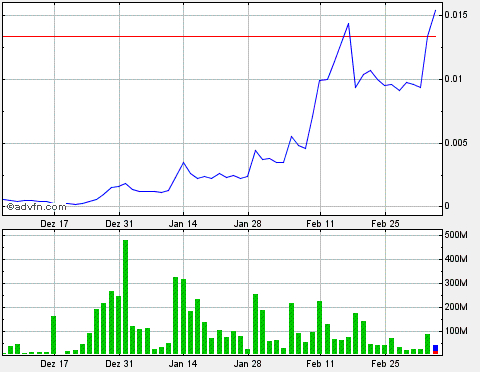
Task: Click the blue price line's final highest point
Action: 435,11
